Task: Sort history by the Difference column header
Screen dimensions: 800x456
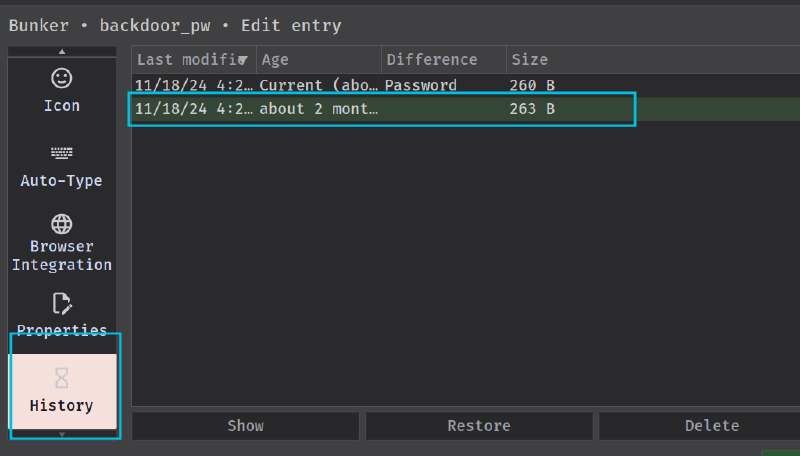Action: (443, 60)
